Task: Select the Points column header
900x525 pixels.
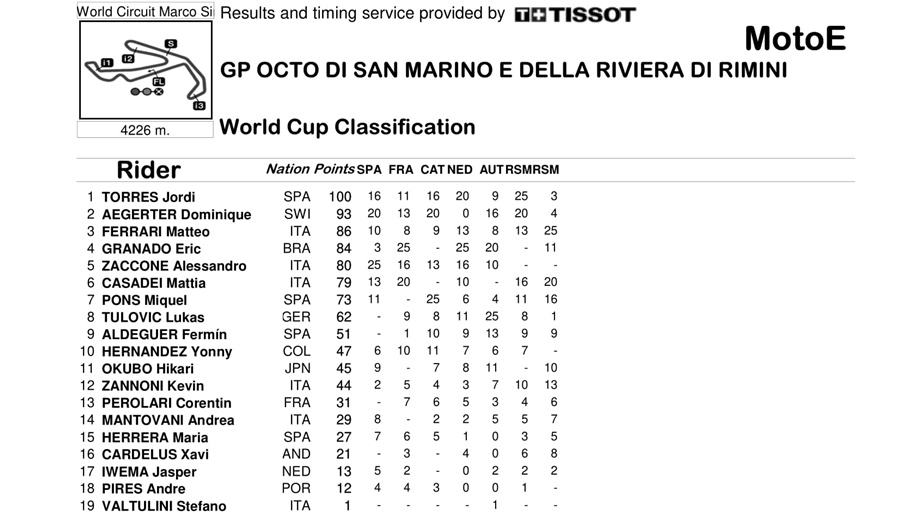Action: (334, 169)
